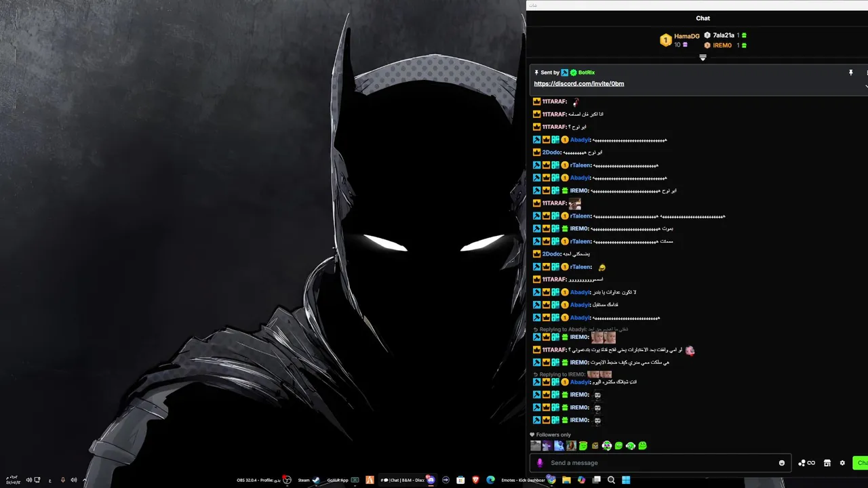Open Microsoft Edge from the taskbar
Screen dimensions: 868x488
(490, 480)
